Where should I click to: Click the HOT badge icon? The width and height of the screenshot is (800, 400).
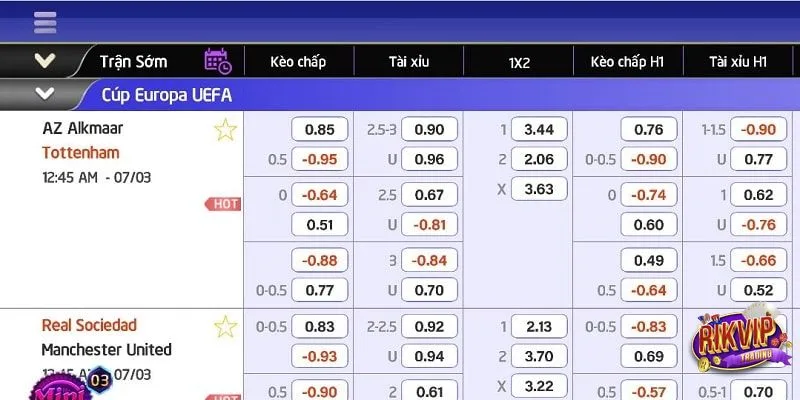coord(223,204)
